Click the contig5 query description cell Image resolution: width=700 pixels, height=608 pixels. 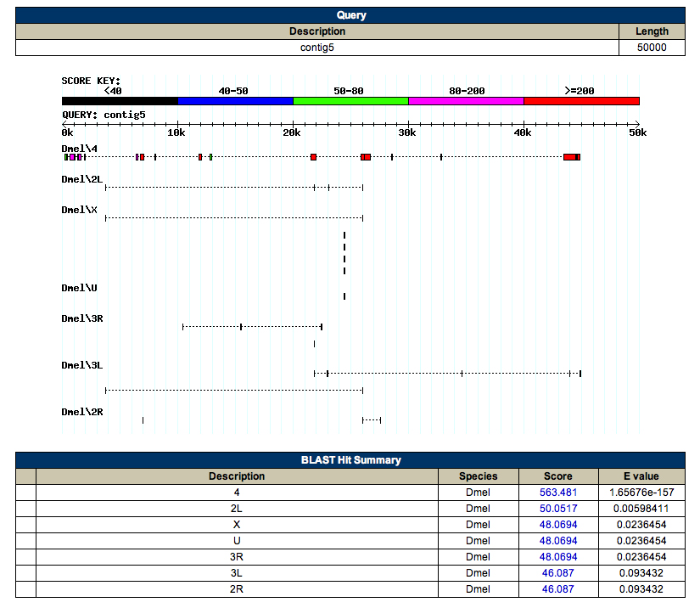point(317,48)
